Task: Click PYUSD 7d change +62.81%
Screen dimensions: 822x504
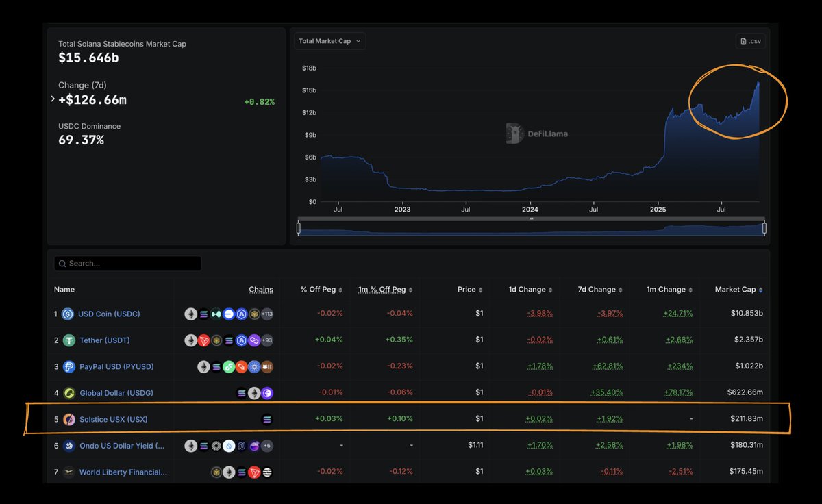Action: coord(607,366)
